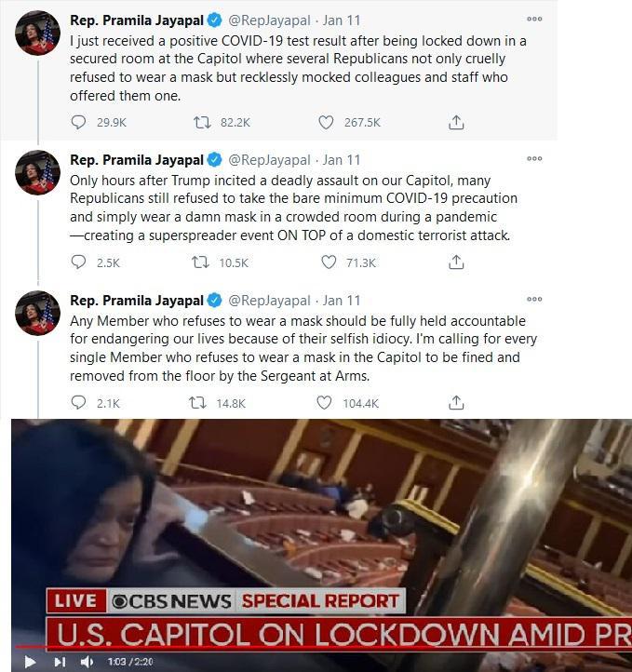Open the @RepJayapal handle on the first tweet

tap(269, 20)
